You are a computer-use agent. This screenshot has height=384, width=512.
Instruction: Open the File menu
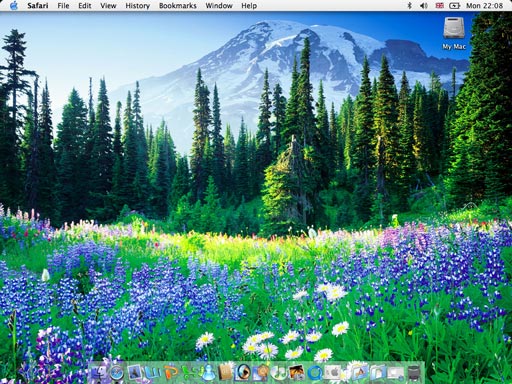[x=63, y=6]
